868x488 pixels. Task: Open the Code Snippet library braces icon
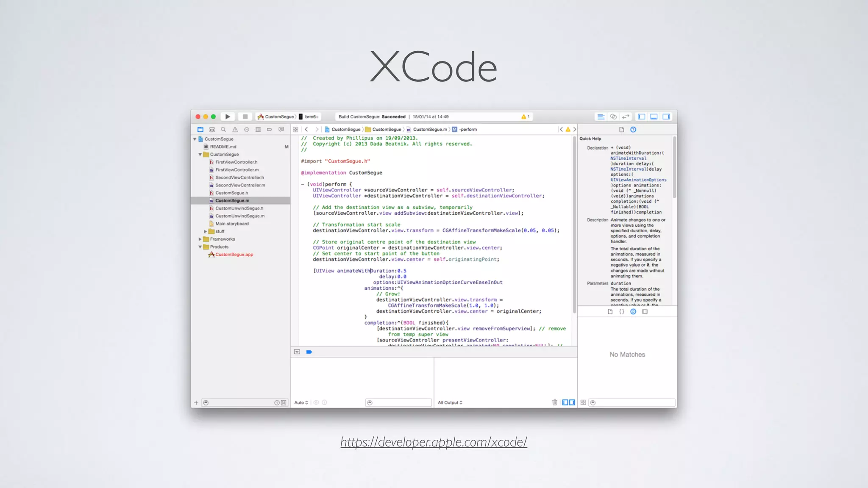pos(622,311)
